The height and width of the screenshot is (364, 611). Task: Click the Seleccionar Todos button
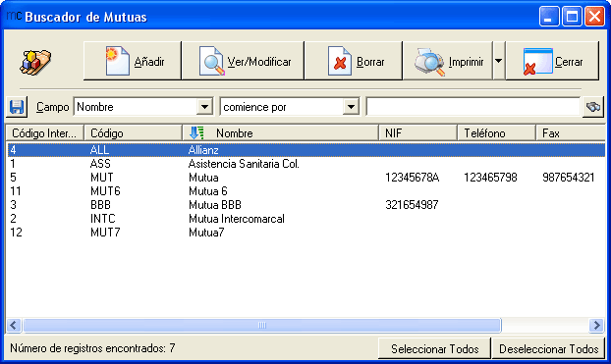pos(434,349)
